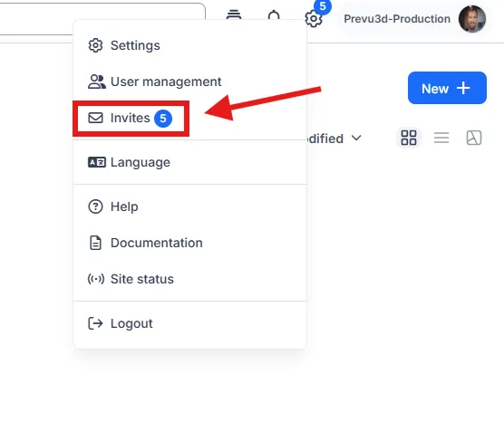Open User management menu entry
The height and width of the screenshot is (422, 504).
[189, 82]
